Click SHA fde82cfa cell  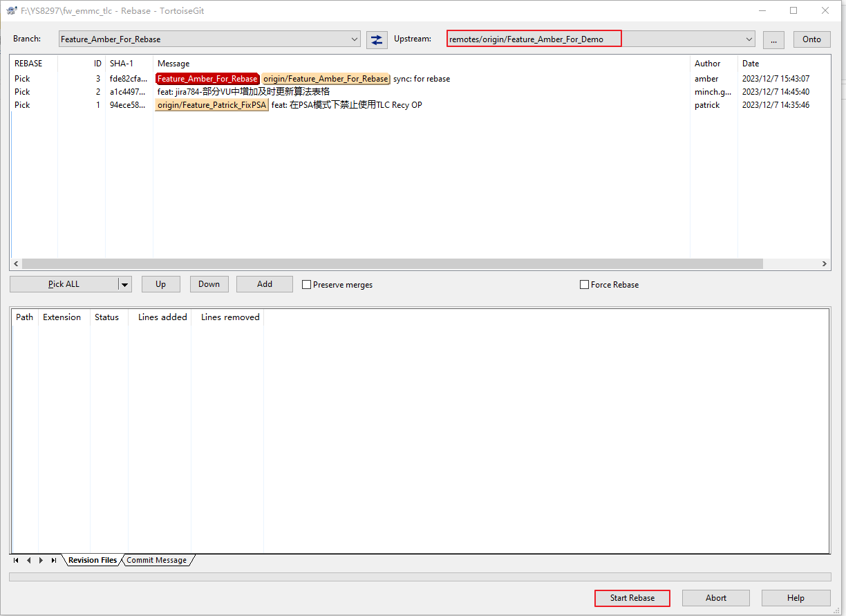click(x=129, y=79)
